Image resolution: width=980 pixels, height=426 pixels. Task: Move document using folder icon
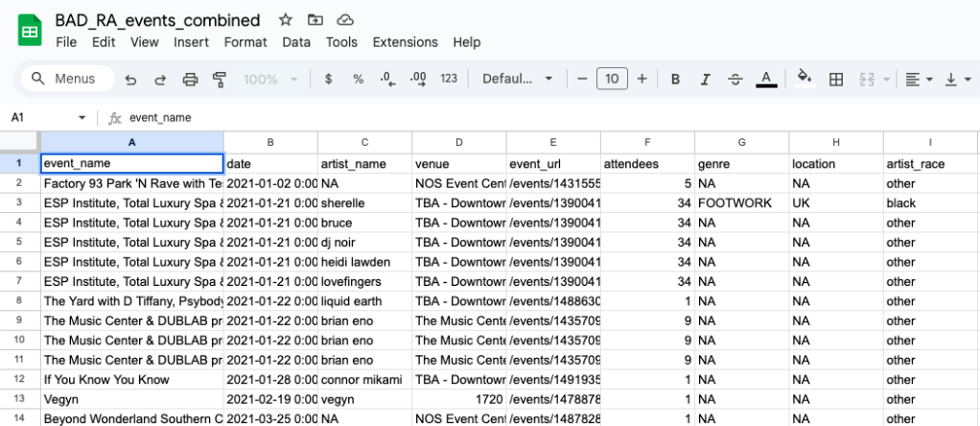(x=315, y=20)
